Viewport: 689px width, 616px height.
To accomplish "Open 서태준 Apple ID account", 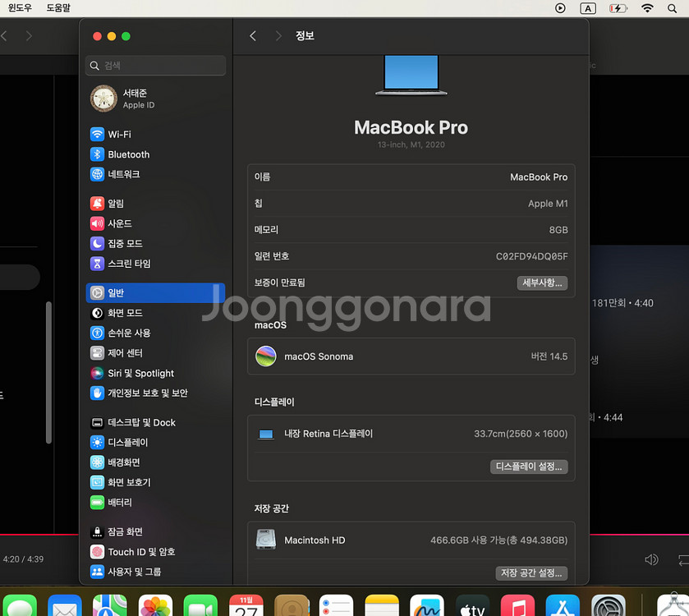I will pyautogui.click(x=155, y=99).
